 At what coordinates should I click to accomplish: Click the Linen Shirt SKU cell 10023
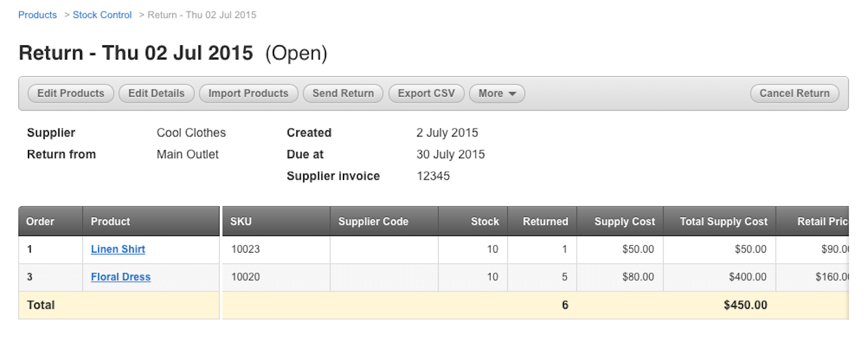tap(246, 250)
